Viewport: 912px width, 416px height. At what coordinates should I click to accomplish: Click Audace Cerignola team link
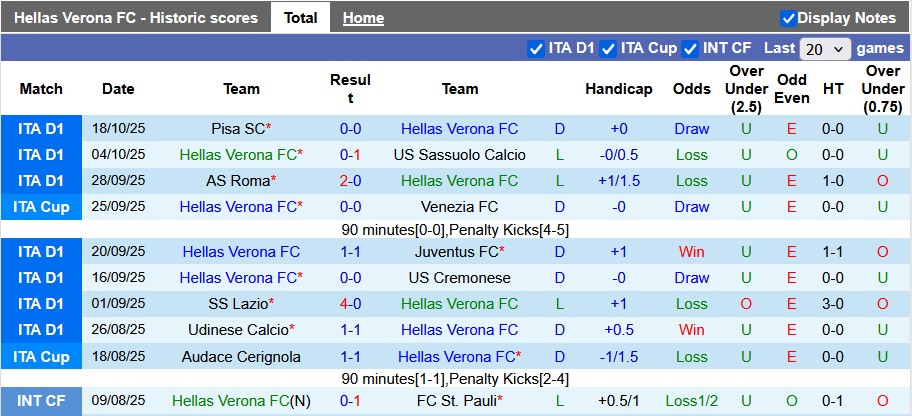[x=241, y=356]
